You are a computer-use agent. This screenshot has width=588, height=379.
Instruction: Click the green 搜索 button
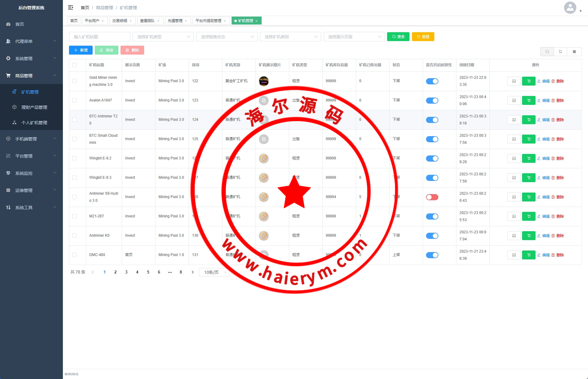pyautogui.click(x=398, y=37)
